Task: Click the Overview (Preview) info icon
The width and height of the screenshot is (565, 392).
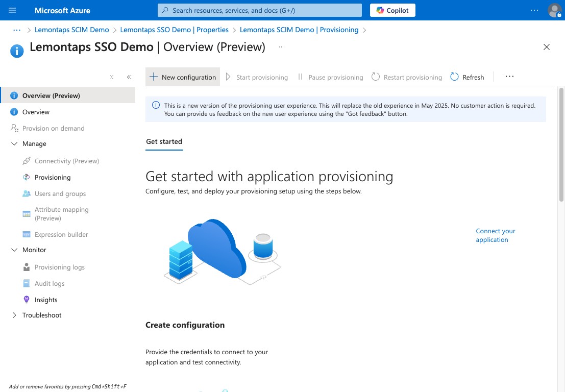Action: (14, 95)
